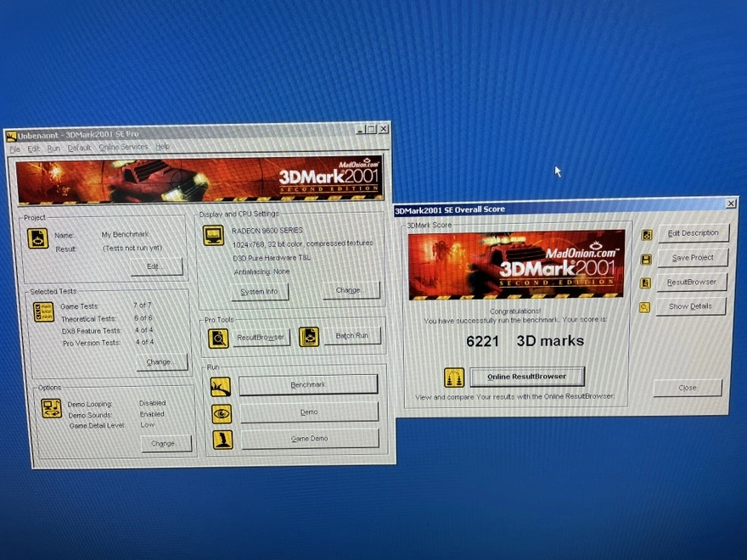
Task: Open ResultBrowser in the score window
Action: click(691, 282)
